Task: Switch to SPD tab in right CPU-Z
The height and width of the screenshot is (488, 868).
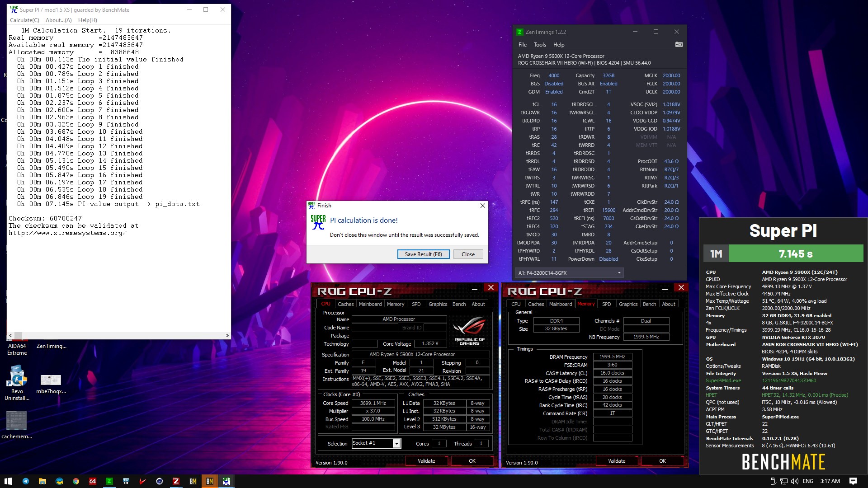Action: [x=607, y=304]
